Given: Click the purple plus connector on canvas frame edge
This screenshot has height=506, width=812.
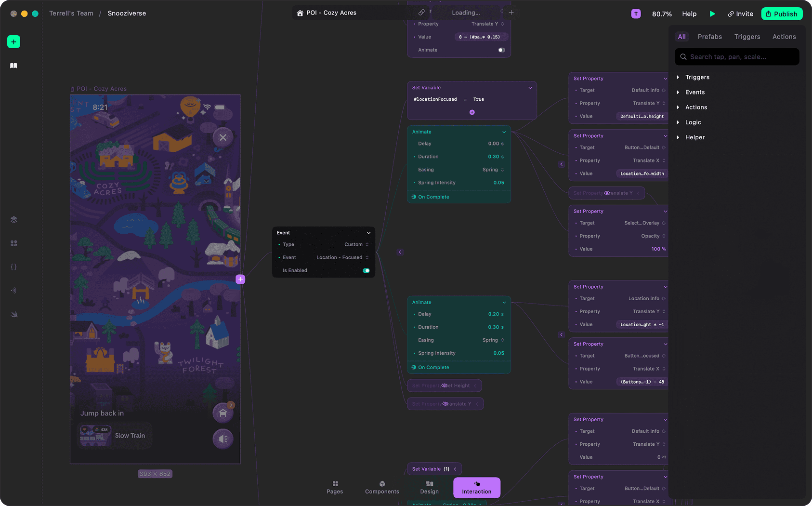Looking at the screenshot, I should (240, 279).
